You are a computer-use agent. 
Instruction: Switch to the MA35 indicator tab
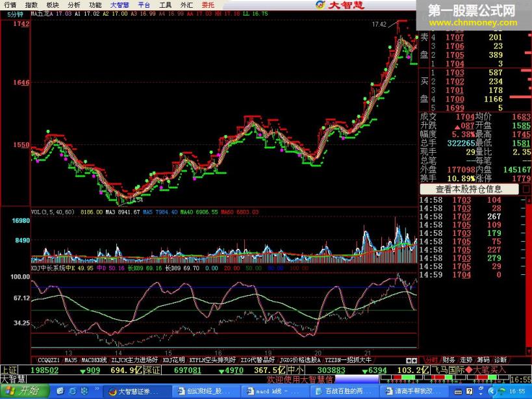(x=71, y=360)
